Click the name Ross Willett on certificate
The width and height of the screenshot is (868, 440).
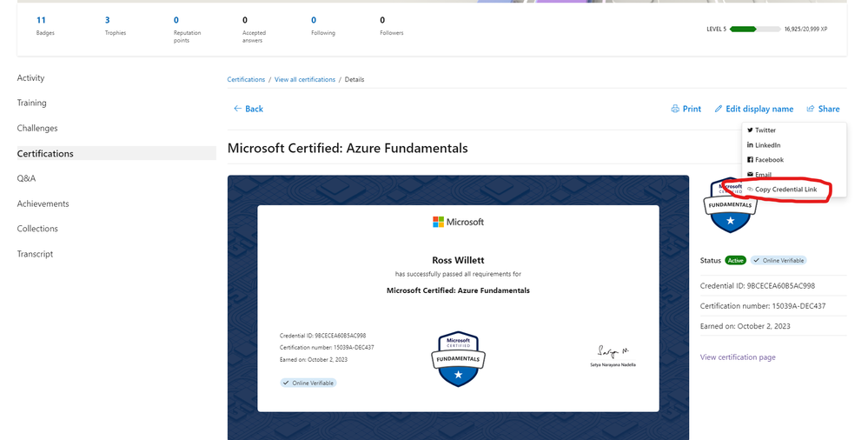(x=458, y=260)
